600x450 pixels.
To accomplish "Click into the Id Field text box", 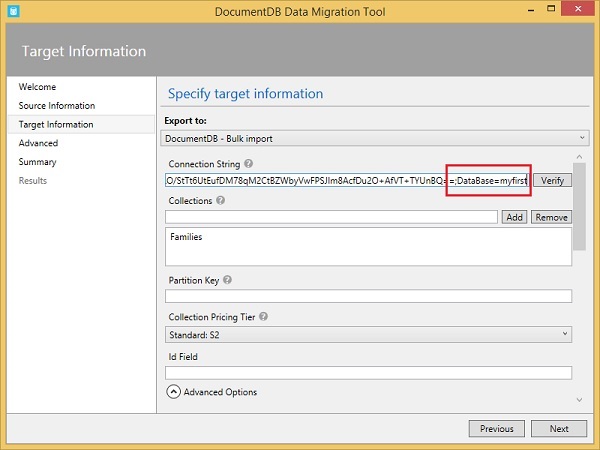I will (x=368, y=373).
